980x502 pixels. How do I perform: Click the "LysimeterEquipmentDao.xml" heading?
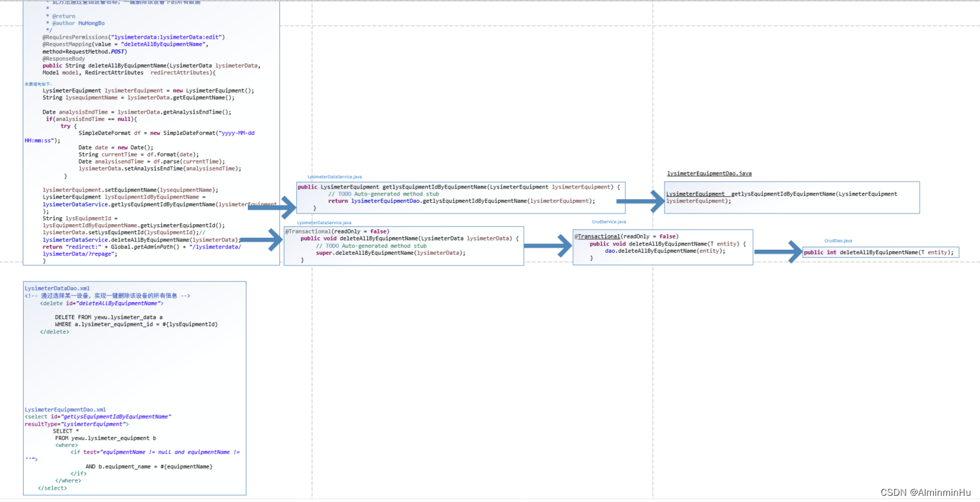(x=66, y=410)
